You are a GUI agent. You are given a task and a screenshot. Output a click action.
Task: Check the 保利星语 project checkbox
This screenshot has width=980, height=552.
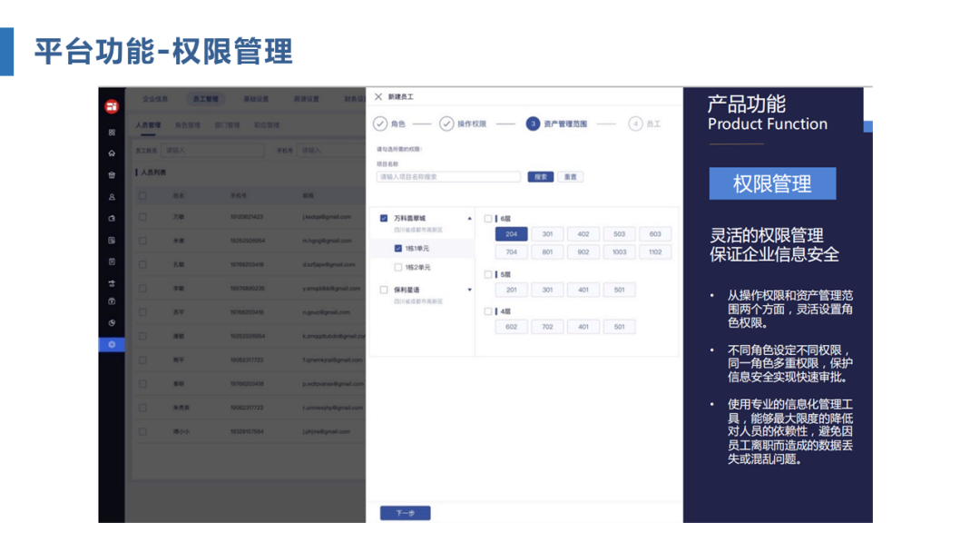point(384,290)
